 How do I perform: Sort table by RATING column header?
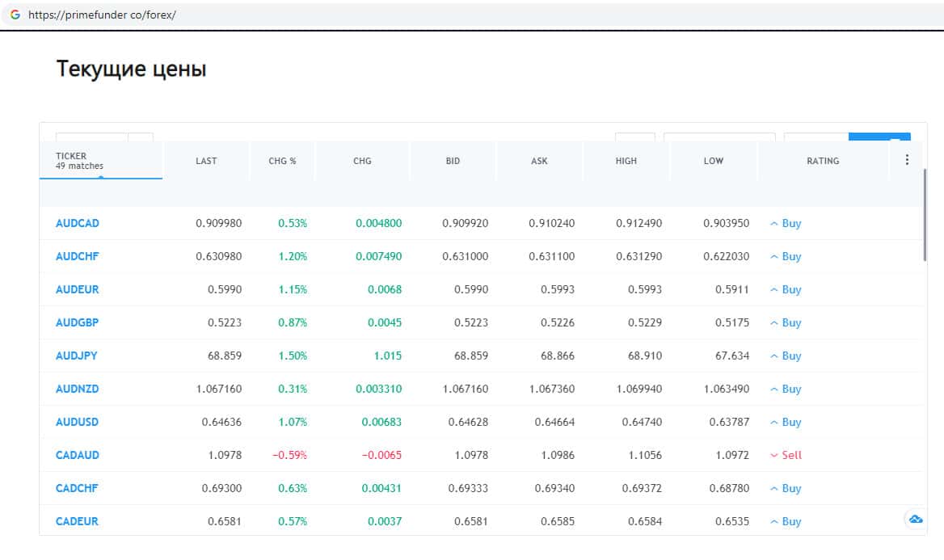point(822,161)
